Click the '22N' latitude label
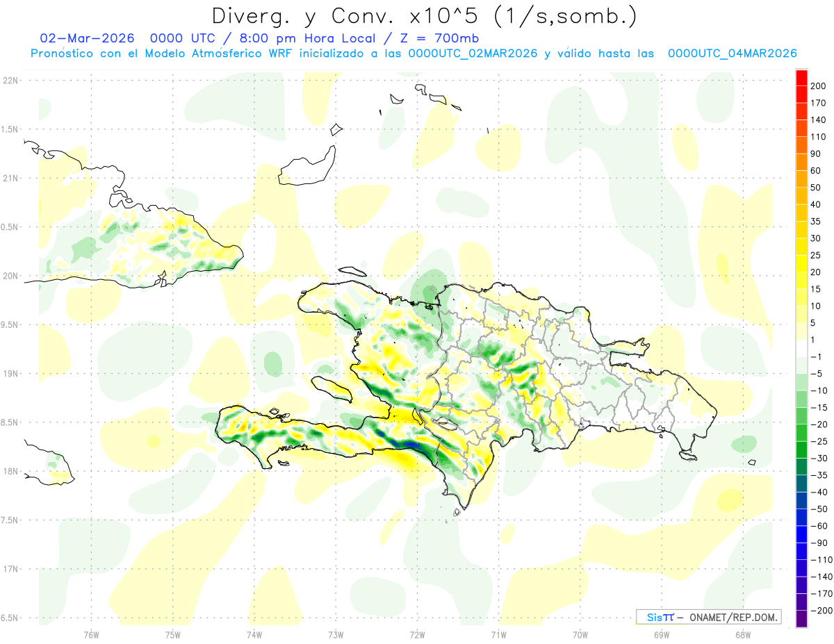This screenshot has width=834, height=644. coord(10,81)
